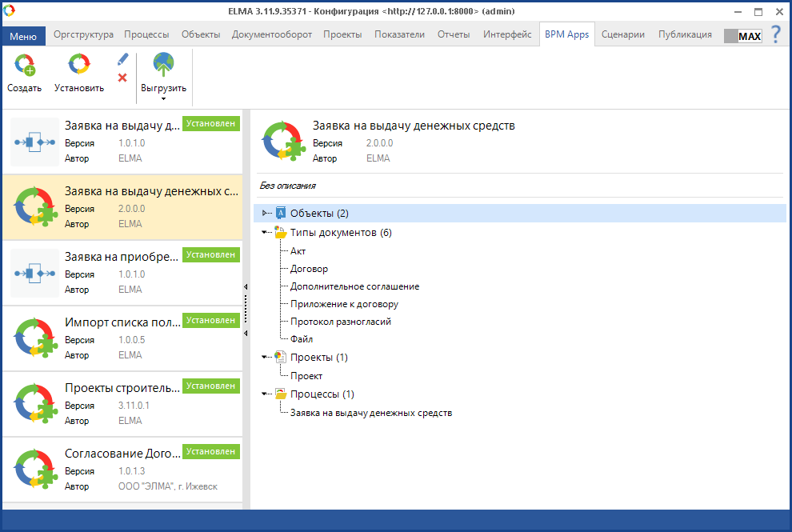
Task: Click the title Заявка на выдачу д... in list
Action: (x=122, y=126)
